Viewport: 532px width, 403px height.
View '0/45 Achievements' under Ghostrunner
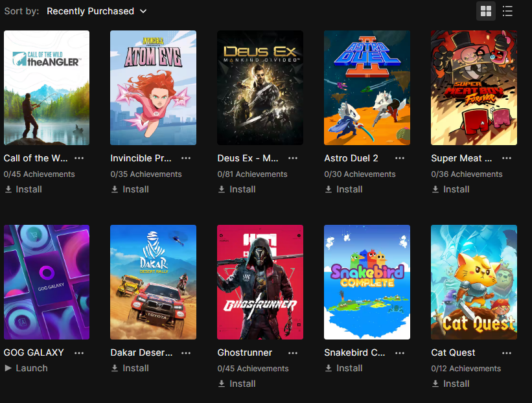253,369
